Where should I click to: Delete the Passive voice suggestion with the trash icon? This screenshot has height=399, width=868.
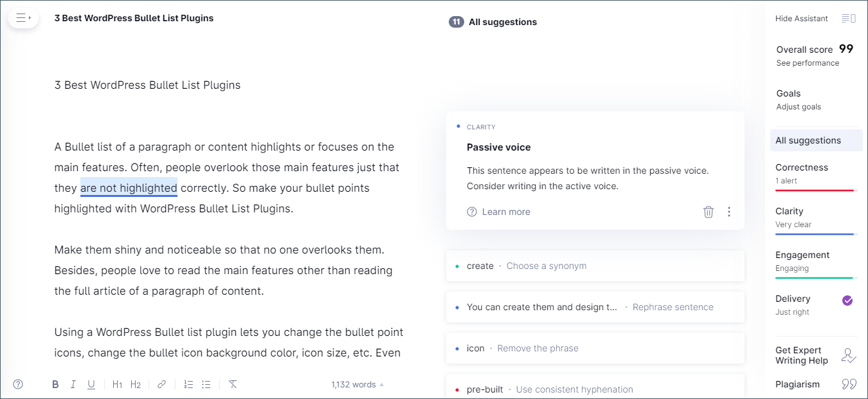[x=709, y=212]
